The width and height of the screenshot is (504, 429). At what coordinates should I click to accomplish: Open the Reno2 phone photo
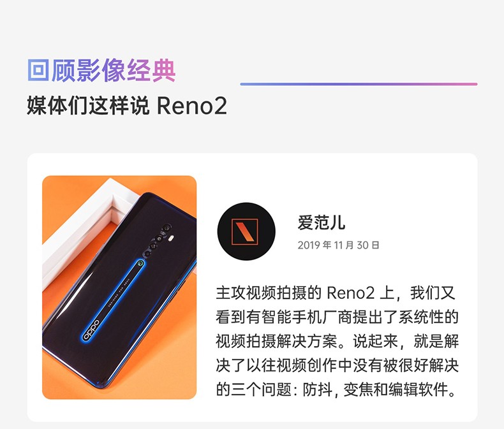point(119,287)
